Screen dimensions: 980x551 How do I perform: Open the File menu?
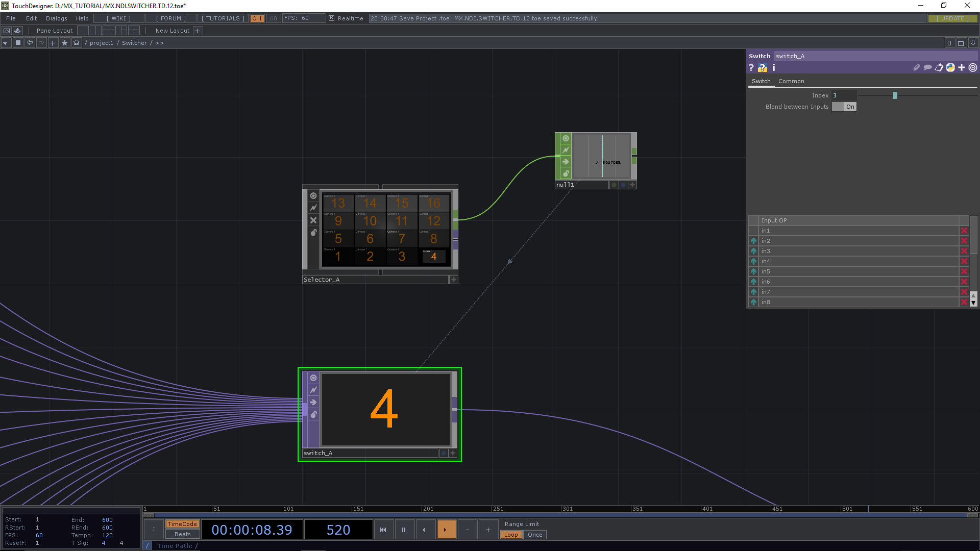pyautogui.click(x=11, y=18)
